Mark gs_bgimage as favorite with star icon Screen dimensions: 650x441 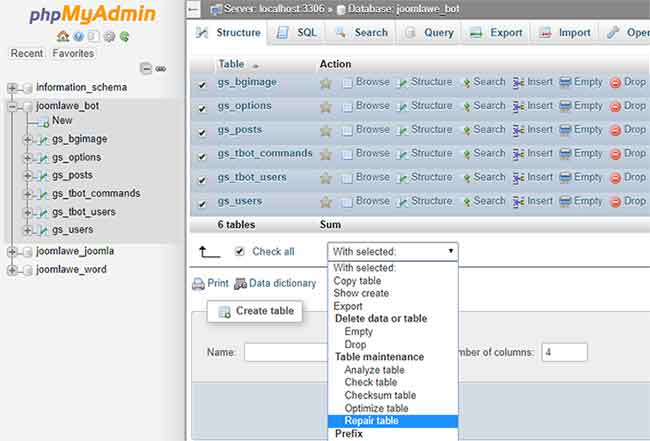click(326, 83)
